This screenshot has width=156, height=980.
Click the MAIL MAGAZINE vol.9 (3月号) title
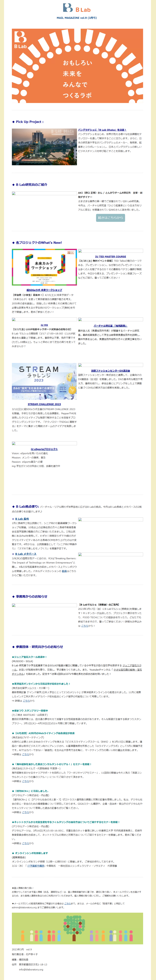tap(77, 18)
